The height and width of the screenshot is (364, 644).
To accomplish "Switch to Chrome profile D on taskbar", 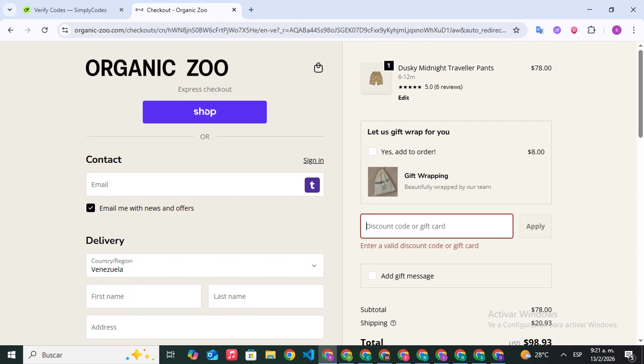I will click(498, 355).
